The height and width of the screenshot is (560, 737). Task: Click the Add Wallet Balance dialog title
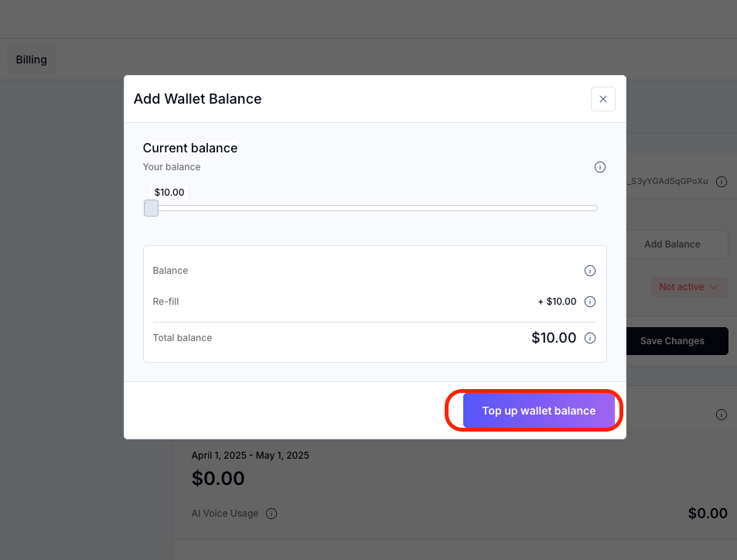(198, 99)
